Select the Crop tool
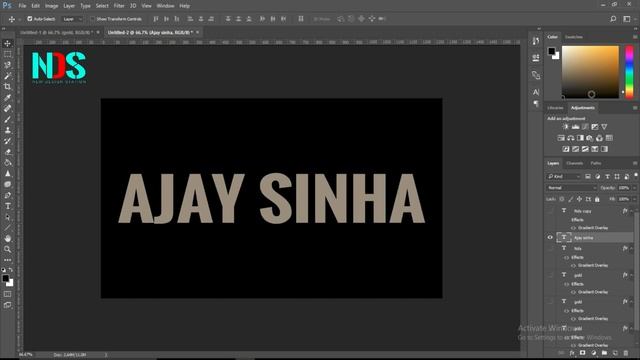This screenshot has height=360, width=640. (7, 87)
